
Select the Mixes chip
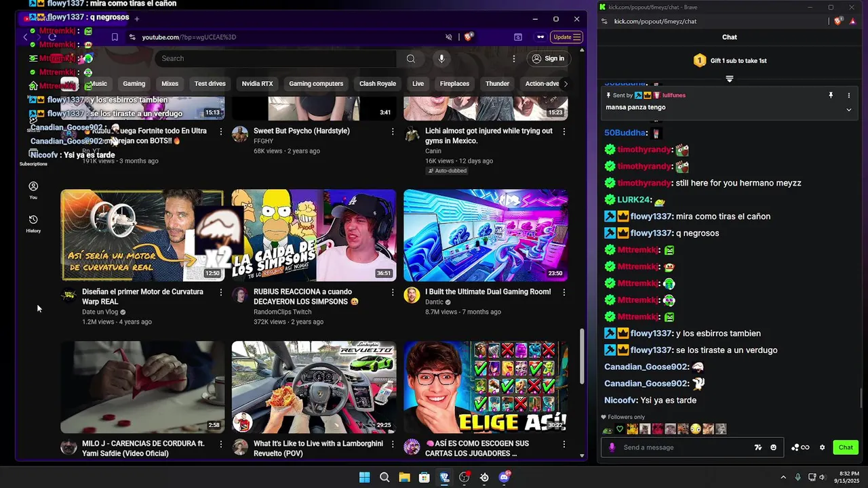click(x=170, y=83)
